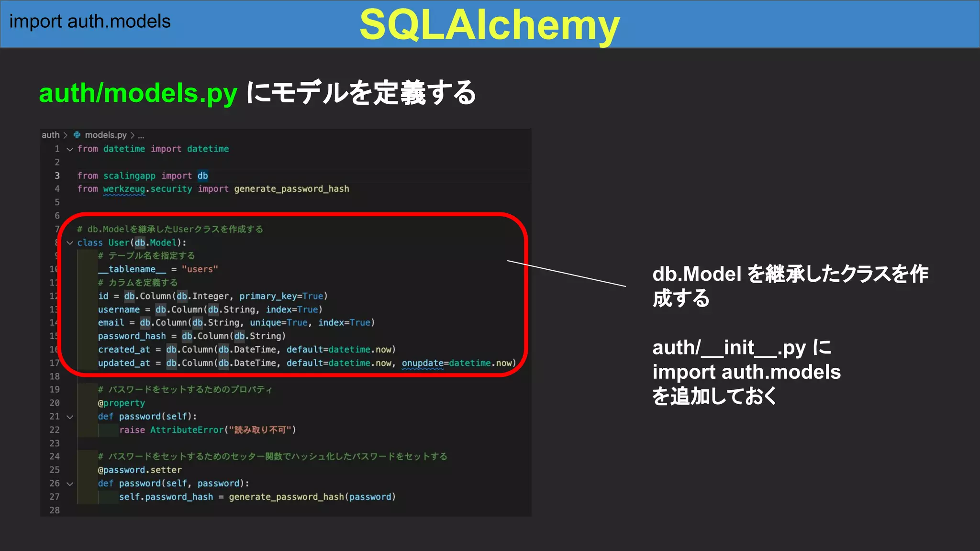Click the werkzeug underlined module name
Viewport: 980px width, 551px height.
click(x=124, y=189)
